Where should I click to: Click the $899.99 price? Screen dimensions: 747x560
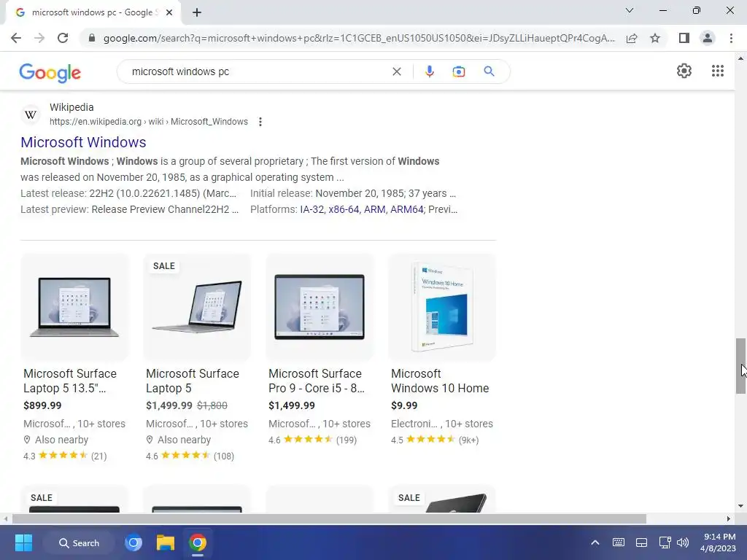pos(42,405)
